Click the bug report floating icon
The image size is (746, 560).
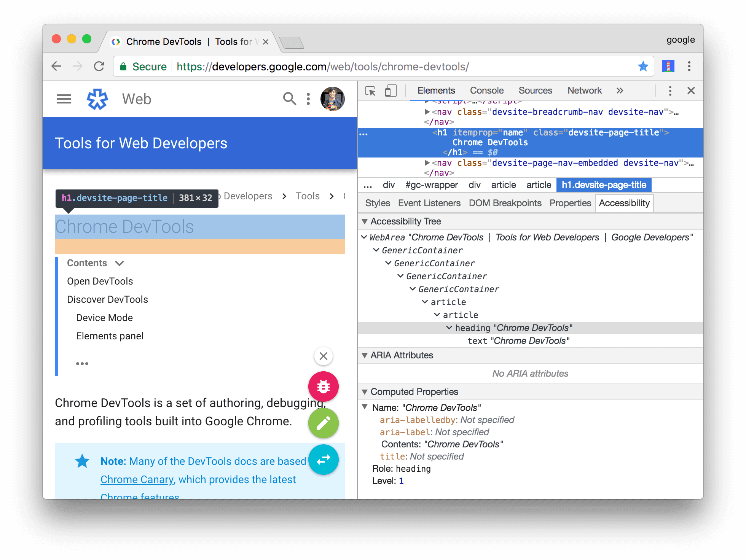click(324, 387)
